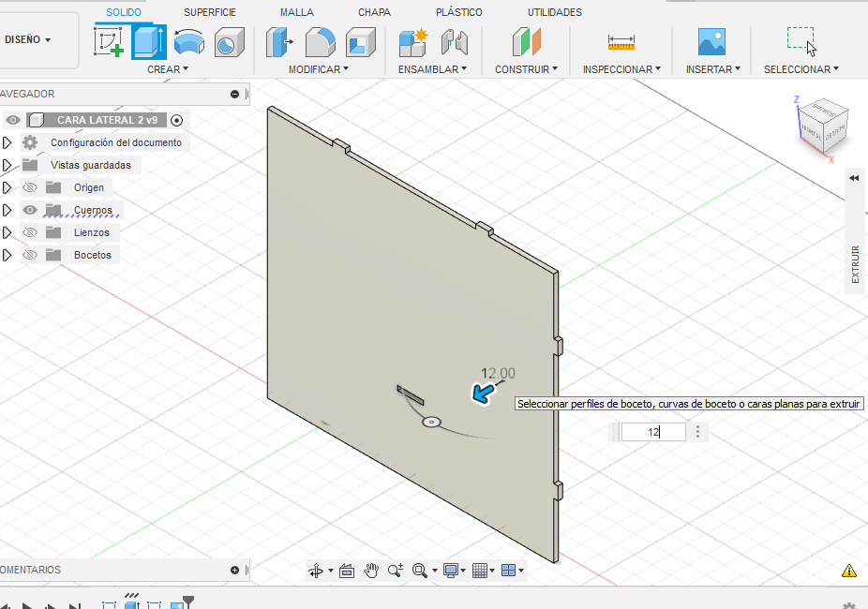Image resolution: width=868 pixels, height=609 pixels.
Task: Click the Viewports layout icon
Action: coord(508,571)
